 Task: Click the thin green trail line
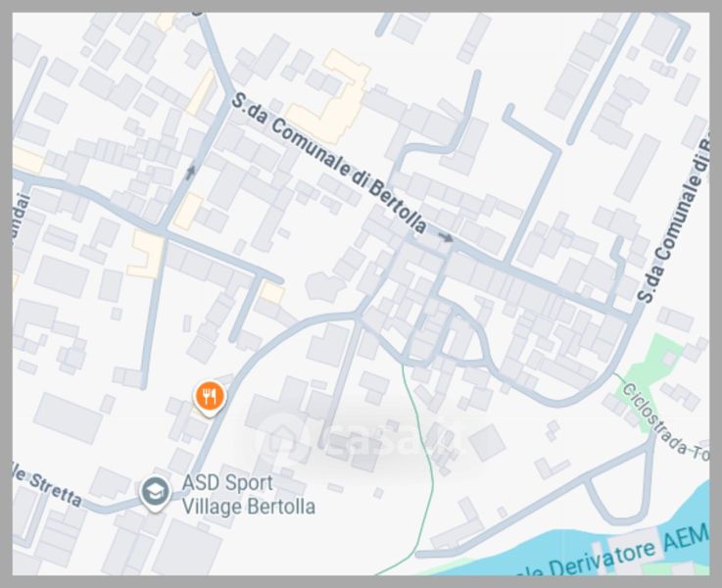(x=424, y=461)
